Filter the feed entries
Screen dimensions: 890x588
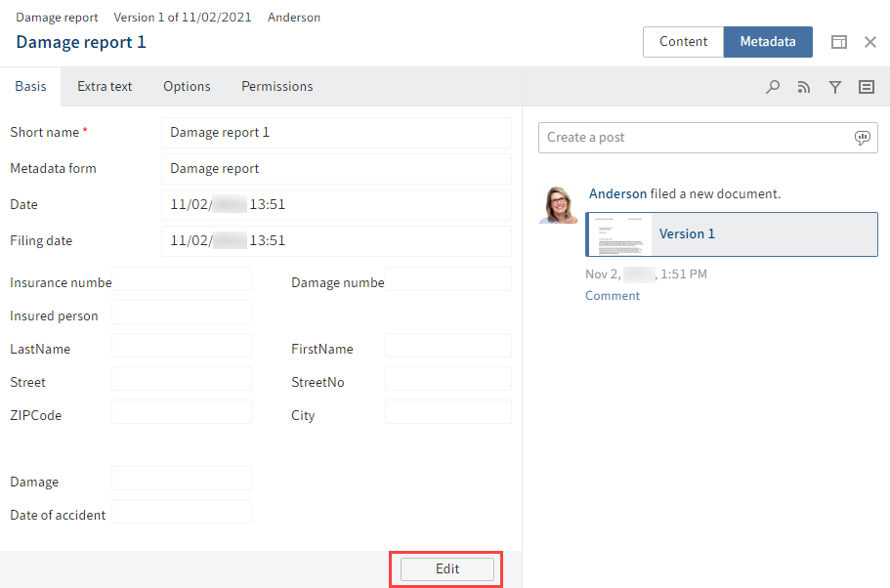point(835,87)
